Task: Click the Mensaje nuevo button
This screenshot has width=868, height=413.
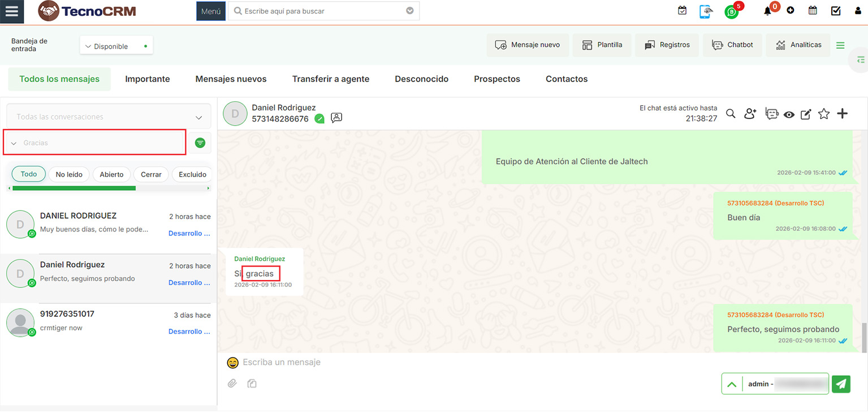Action: (527, 45)
